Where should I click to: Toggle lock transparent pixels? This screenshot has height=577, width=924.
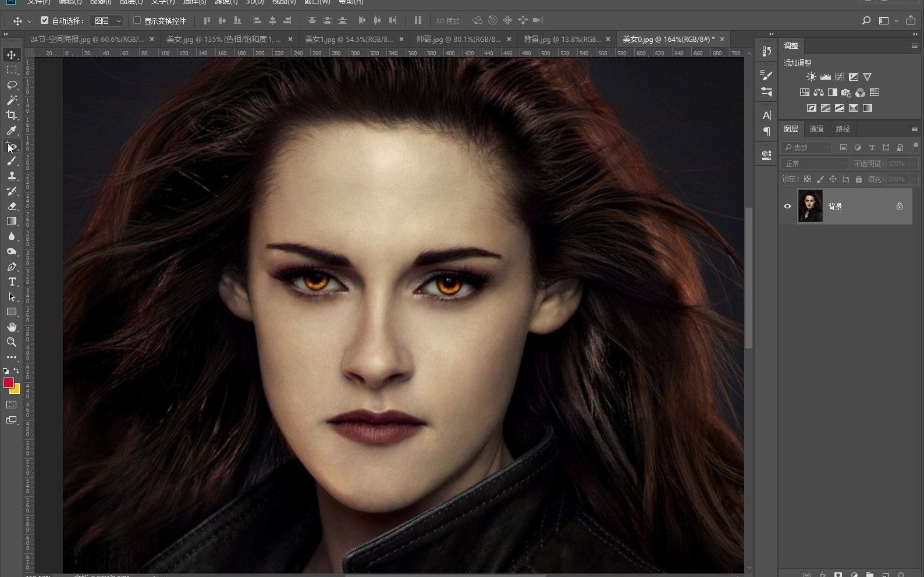pos(807,179)
